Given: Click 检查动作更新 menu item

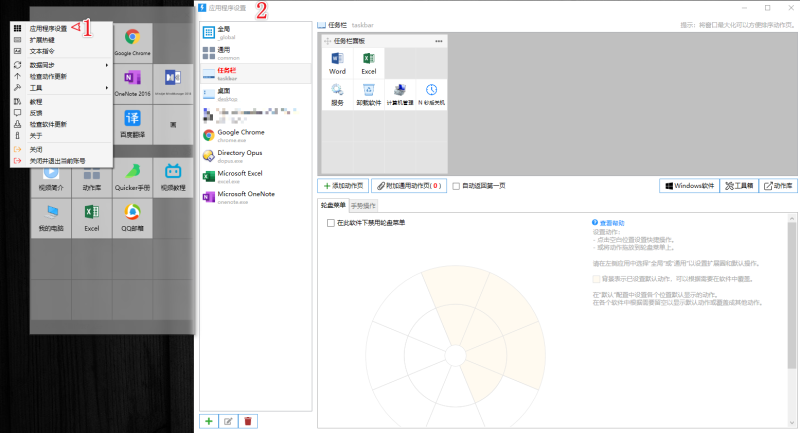Looking at the screenshot, I should tap(61, 77).
